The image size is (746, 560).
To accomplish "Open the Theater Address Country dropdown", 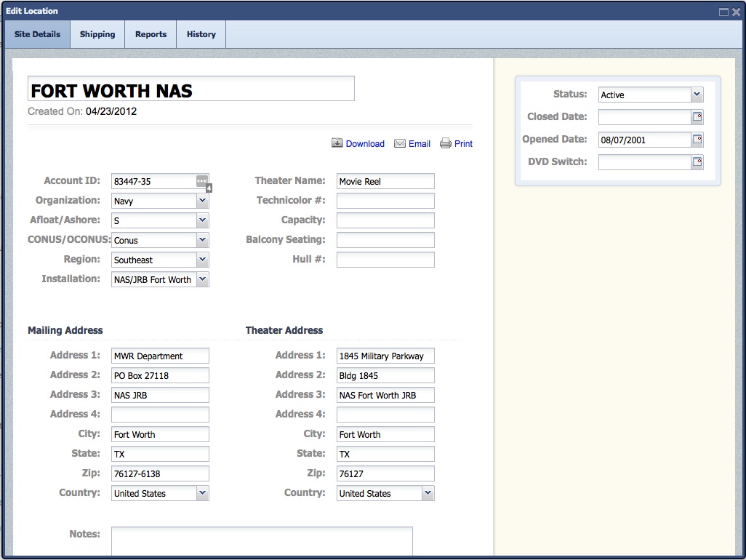I will [x=428, y=493].
